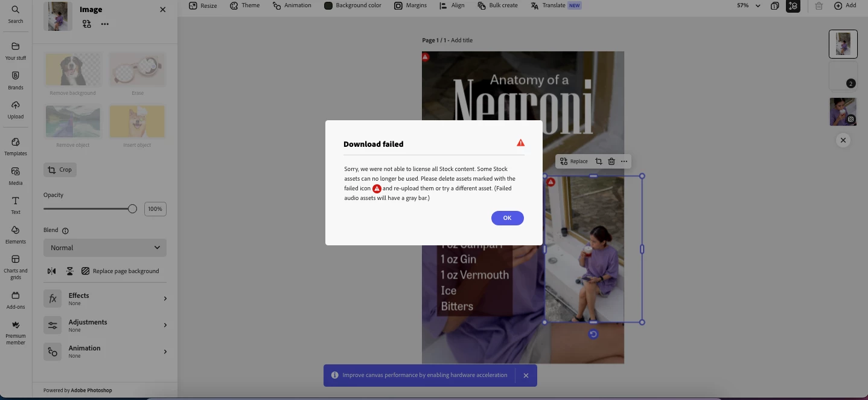Select the Remove object tool
This screenshot has width=868, height=400.
pos(73,126)
